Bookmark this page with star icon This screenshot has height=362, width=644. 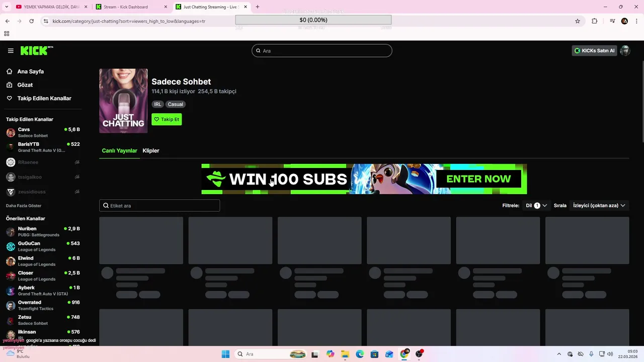click(578, 21)
